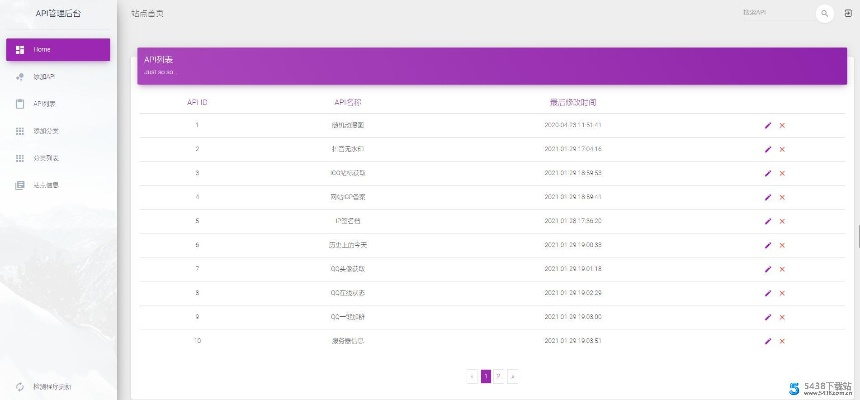
Task: Click the API管理后台 title in sidebar header
Action: [x=58, y=13]
